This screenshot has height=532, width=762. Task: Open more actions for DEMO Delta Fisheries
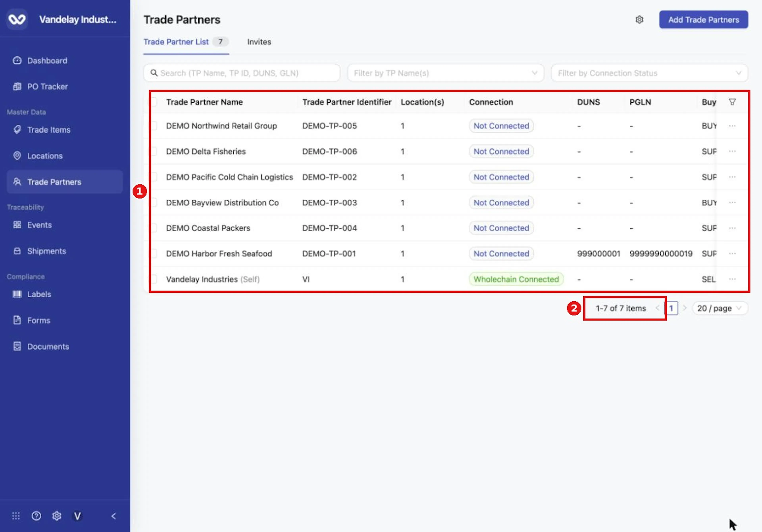732,151
